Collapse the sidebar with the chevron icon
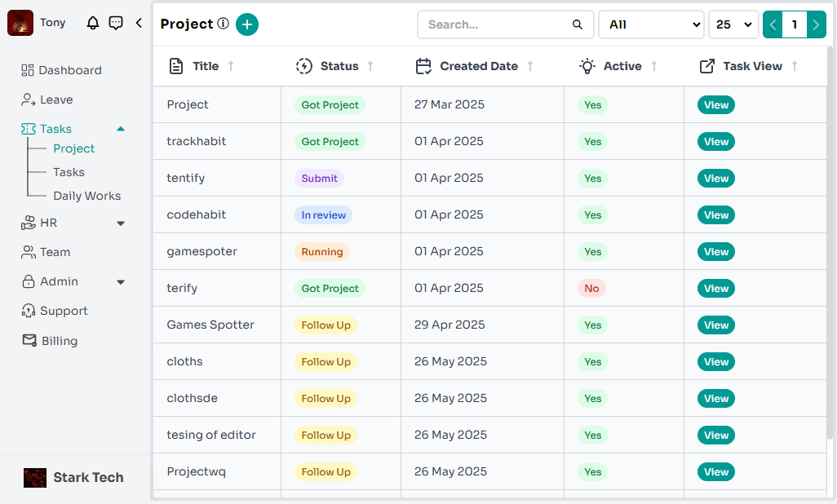The height and width of the screenshot is (504, 837). coord(138,23)
